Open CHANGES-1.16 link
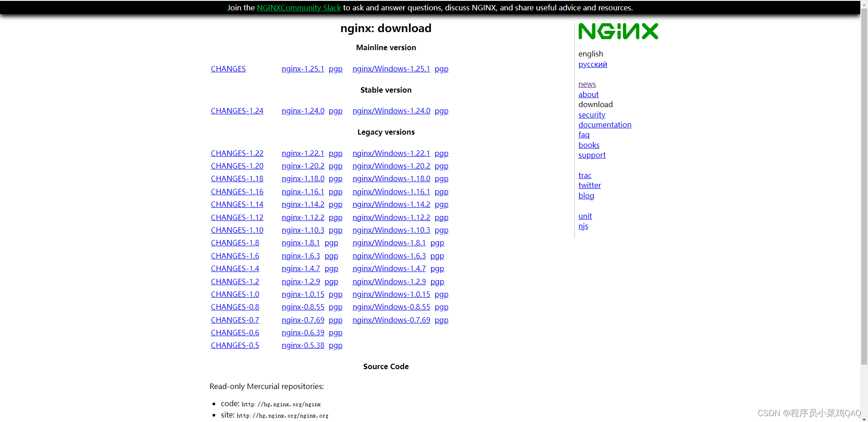The width and height of the screenshot is (868, 422). [237, 192]
